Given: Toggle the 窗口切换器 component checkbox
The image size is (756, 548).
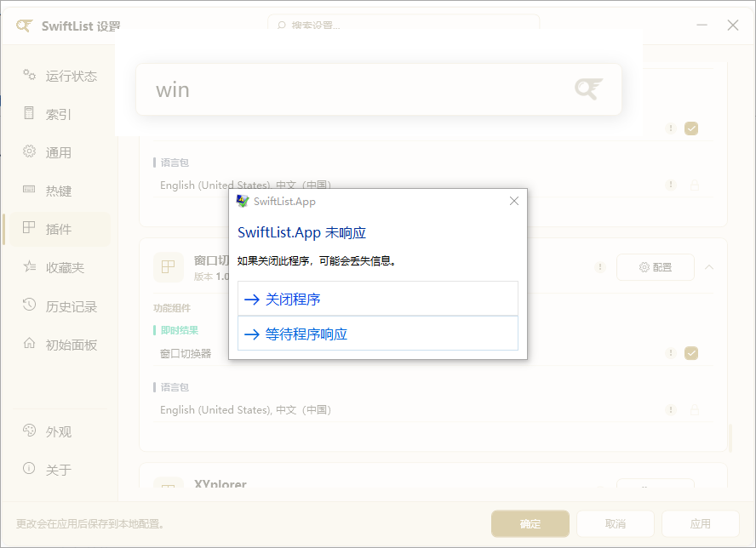Looking at the screenshot, I should pos(691,353).
